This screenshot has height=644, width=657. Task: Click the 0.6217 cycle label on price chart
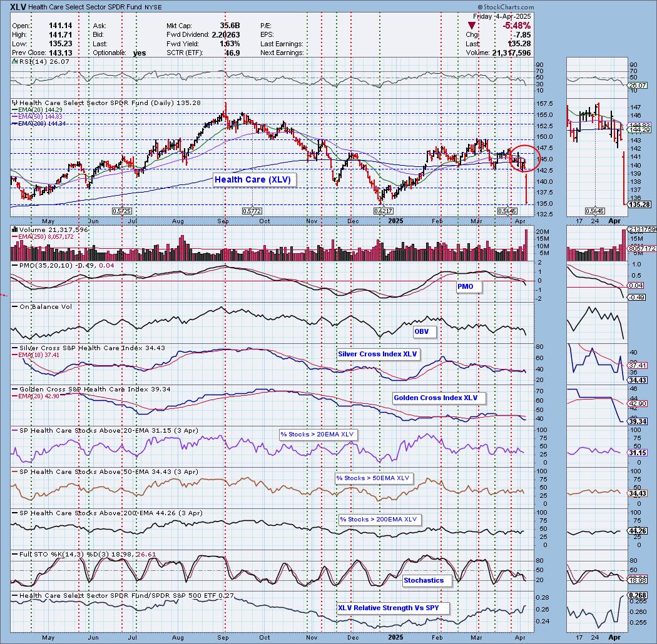click(383, 211)
